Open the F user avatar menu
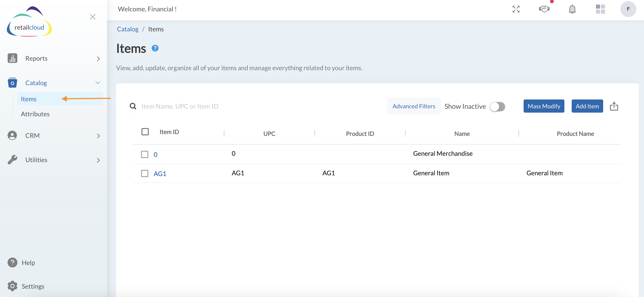This screenshot has width=644, height=297. tap(628, 9)
